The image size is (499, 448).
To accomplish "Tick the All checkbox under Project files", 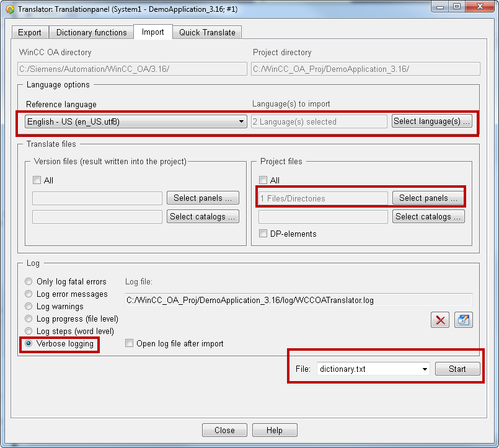I will click(263, 180).
